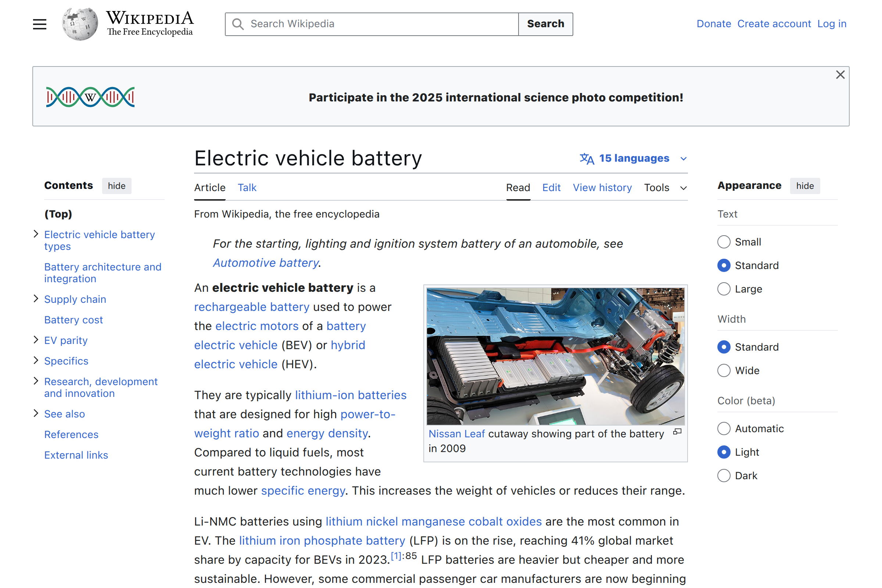This screenshot has height=588, width=882.
Task: Hide the Contents sidebar
Action: [116, 186]
